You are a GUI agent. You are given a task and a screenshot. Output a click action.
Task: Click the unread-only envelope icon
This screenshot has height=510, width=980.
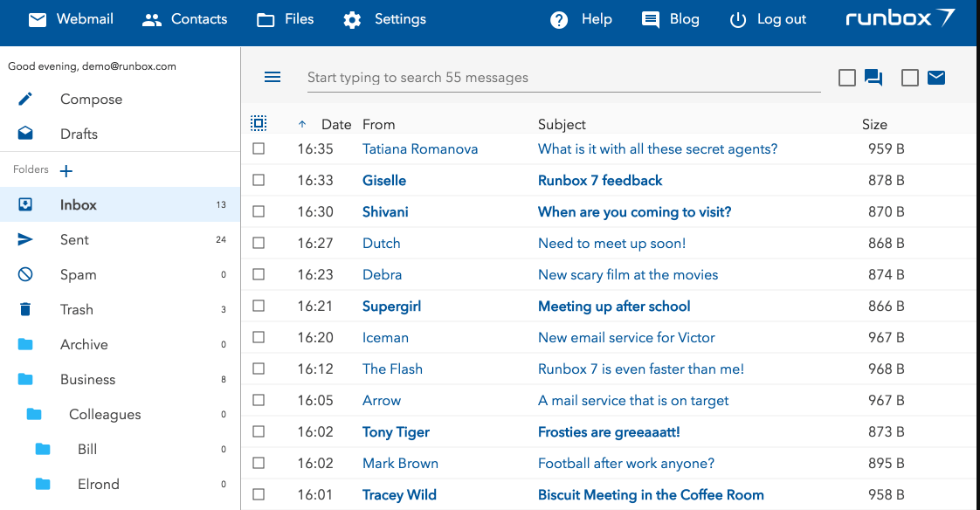tap(936, 78)
